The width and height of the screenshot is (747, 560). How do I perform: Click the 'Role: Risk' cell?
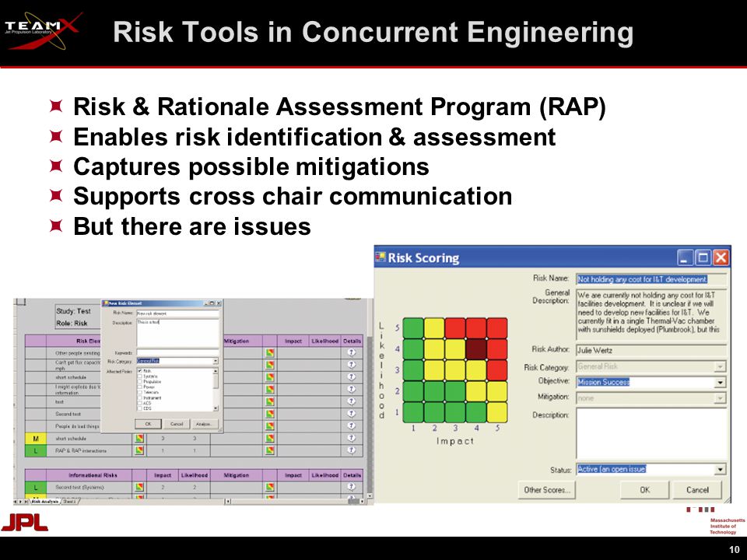click(72, 324)
